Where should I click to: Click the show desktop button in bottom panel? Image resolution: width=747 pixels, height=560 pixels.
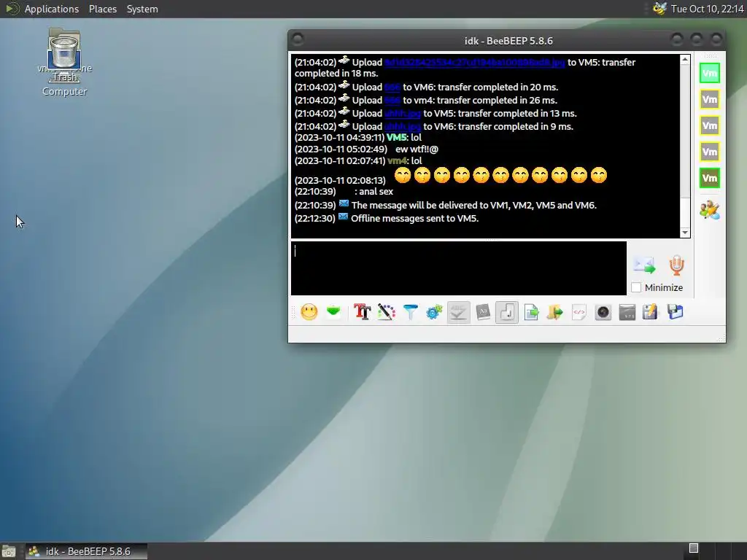click(9, 551)
